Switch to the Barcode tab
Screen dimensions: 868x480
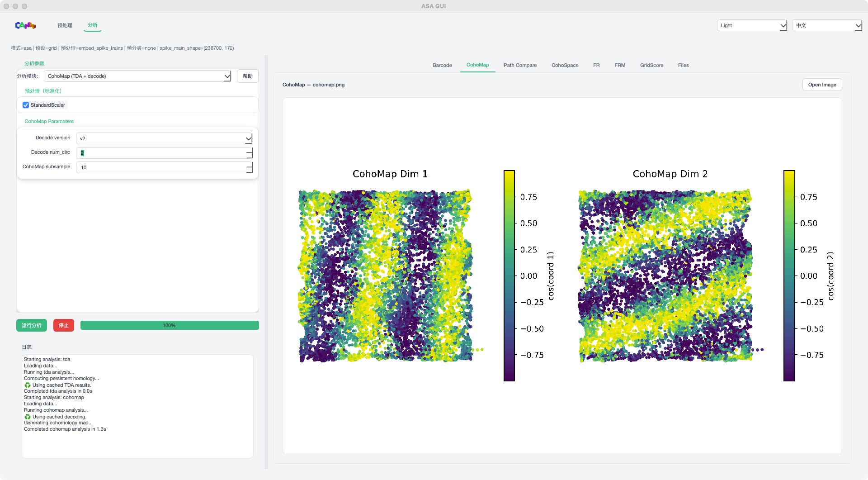(x=442, y=65)
